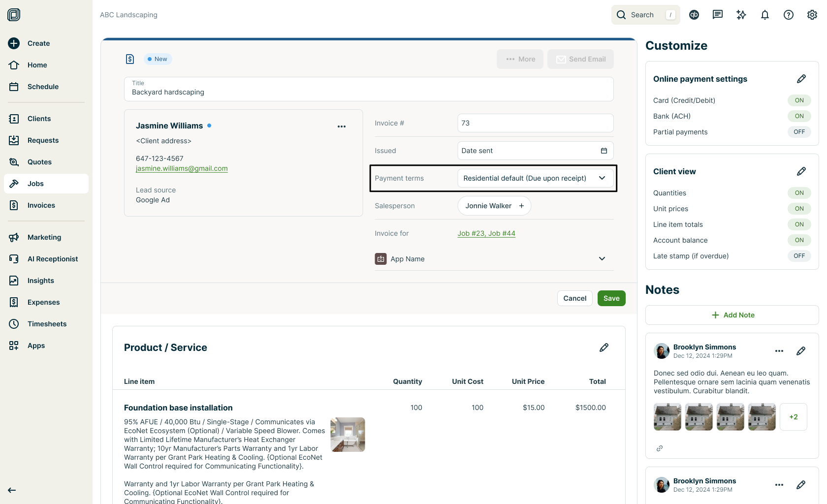The image size is (827, 504).
Task: Open Timesheets from the sidebar
Action: [47, 324]
